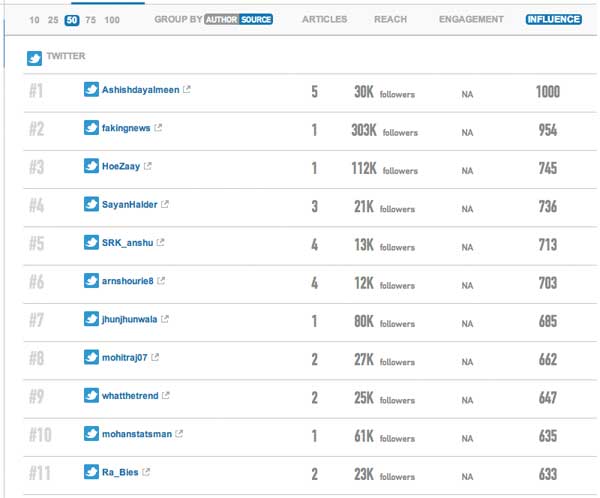This screenshot has width=600, height=498.
Task: Group results by Author
Action: (x=222, y=19)
